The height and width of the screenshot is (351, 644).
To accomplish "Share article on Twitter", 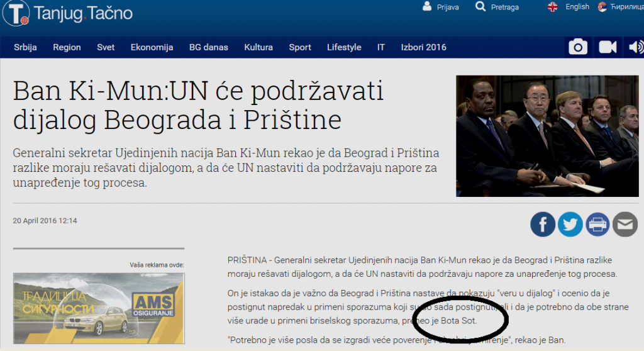I will 570,225.
